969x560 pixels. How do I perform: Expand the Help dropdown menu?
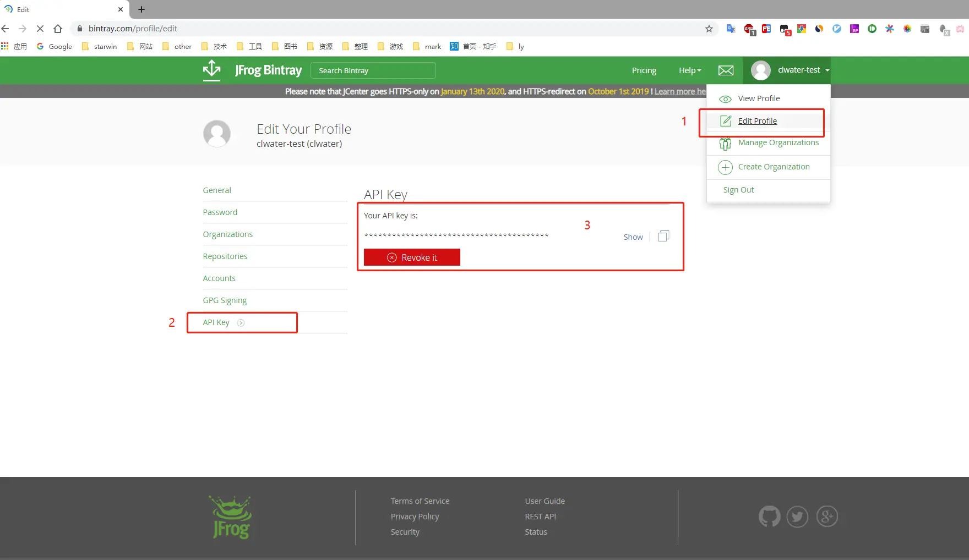tap(690, 70)
